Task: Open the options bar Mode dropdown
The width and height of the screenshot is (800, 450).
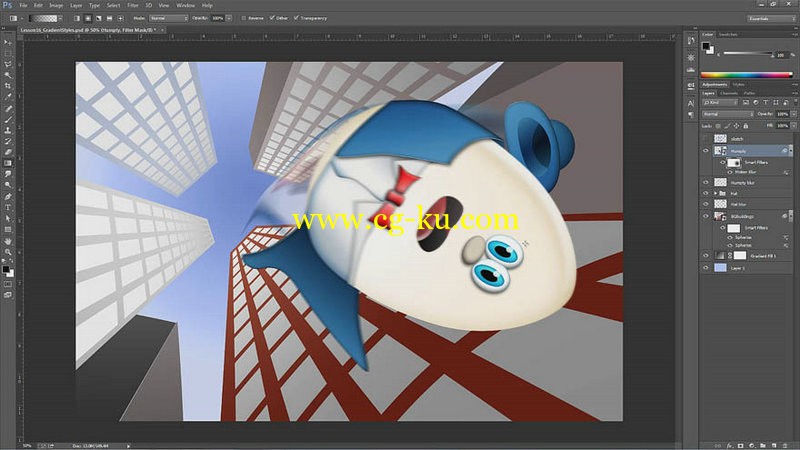Action: (168, 18)
